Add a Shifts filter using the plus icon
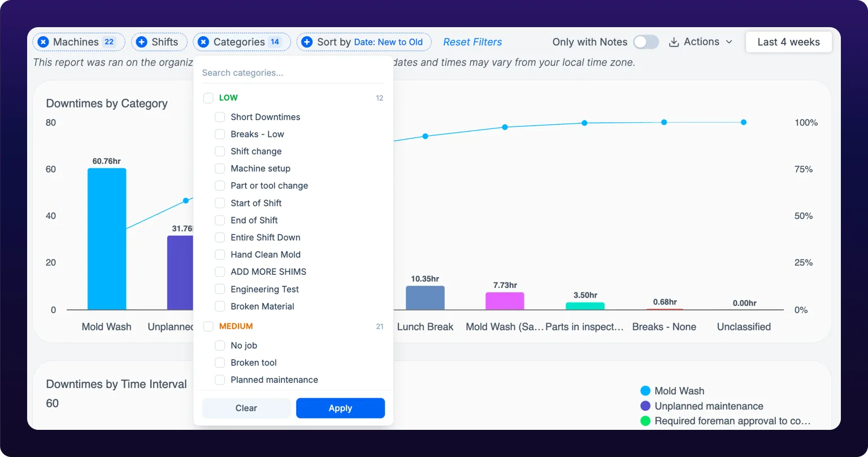Screen dimensions: 868x457 (142, 42)
